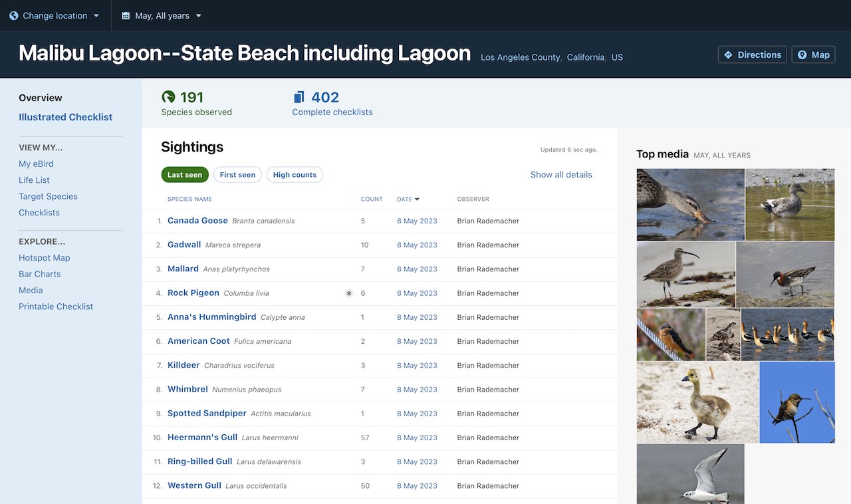This screenshot has width=851, height=504.
Task: Switch to High counts filter
Action: (295, 175)
